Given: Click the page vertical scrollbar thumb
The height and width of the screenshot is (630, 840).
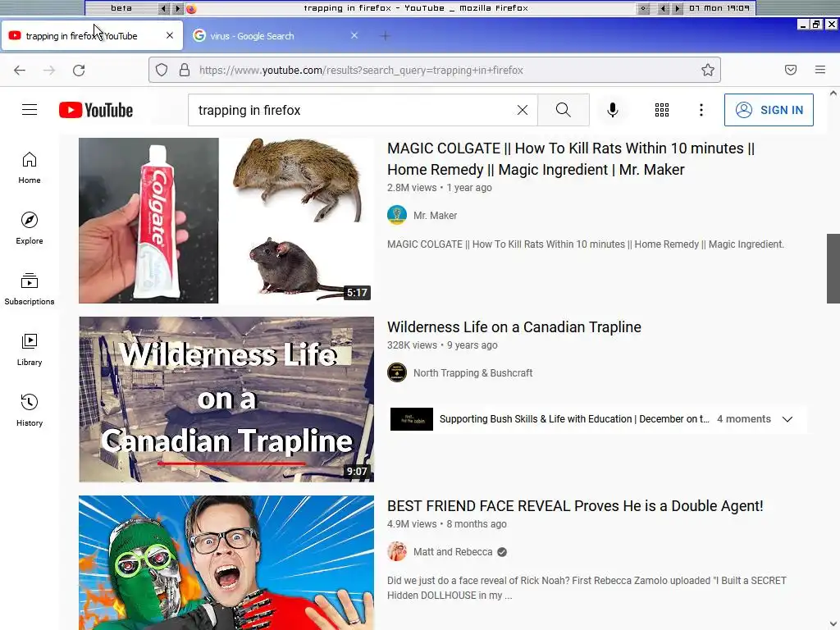Looking at the screenshot, I should click(833, 268).
